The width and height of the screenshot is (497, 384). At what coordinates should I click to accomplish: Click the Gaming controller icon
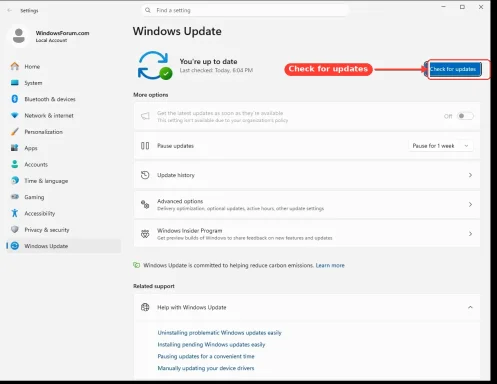click(x=15, y=197)
